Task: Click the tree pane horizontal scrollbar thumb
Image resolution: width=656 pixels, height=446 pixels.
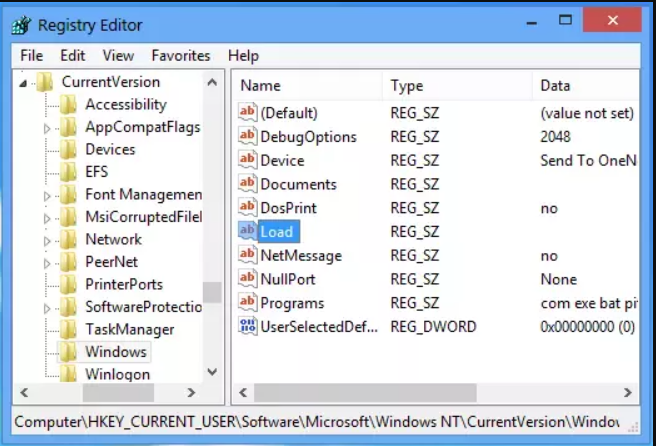Action: pyautogui.click(x=118, y=392)
